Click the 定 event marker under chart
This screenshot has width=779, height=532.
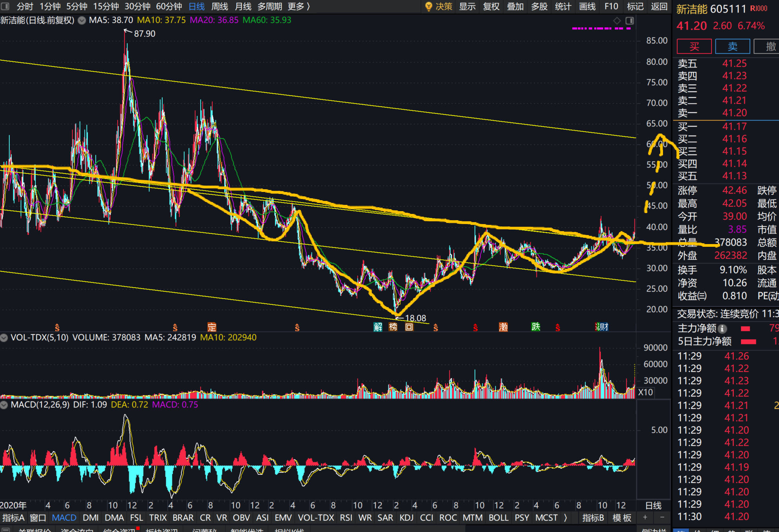click(212, 327)
